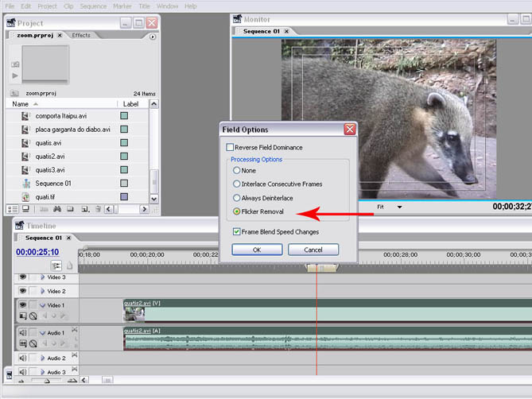Screen dimensions: 532x399
Task: Click the list view icon in Project panel
Action: [13, 209]
